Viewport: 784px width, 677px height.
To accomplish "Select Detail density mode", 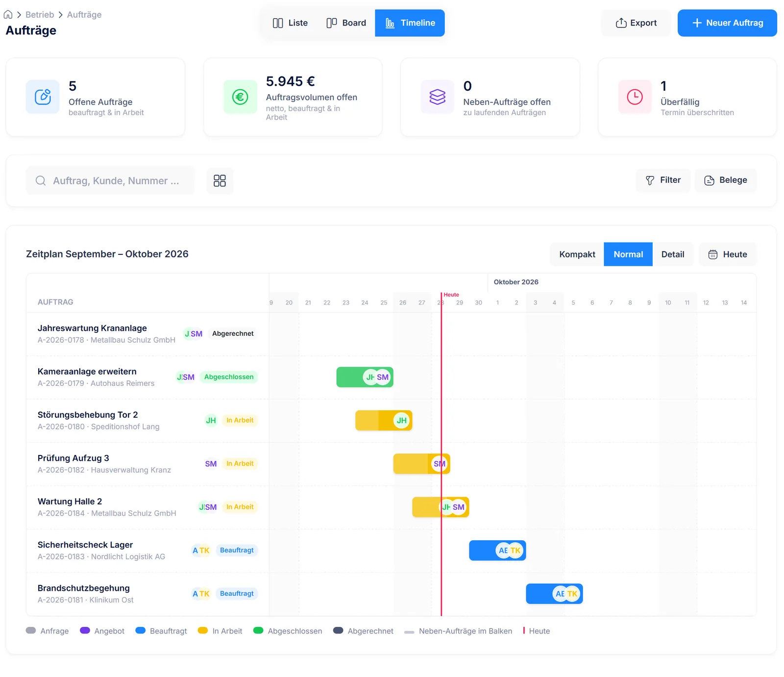I will (673, 254).
